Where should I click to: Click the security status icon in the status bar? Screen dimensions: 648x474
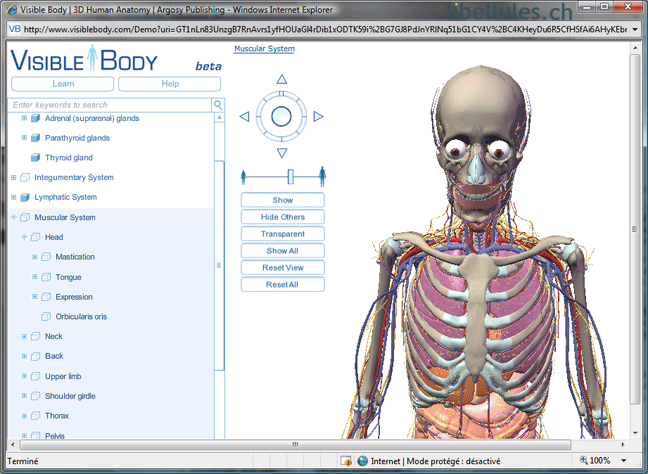(x=345, y=461)
